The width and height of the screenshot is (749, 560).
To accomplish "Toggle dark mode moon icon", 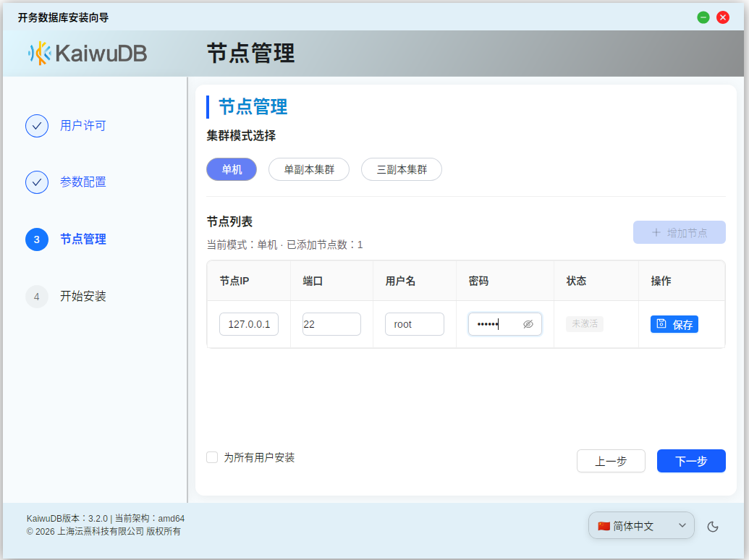I will 713,527.
